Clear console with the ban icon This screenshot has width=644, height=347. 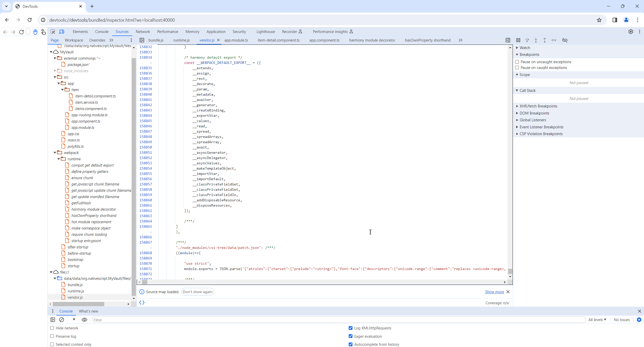coord(61,320)
